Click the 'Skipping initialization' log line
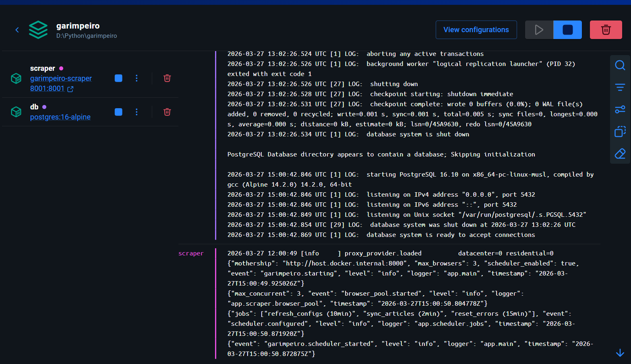This screenshot has height=364, width=631. click(381, 154)
